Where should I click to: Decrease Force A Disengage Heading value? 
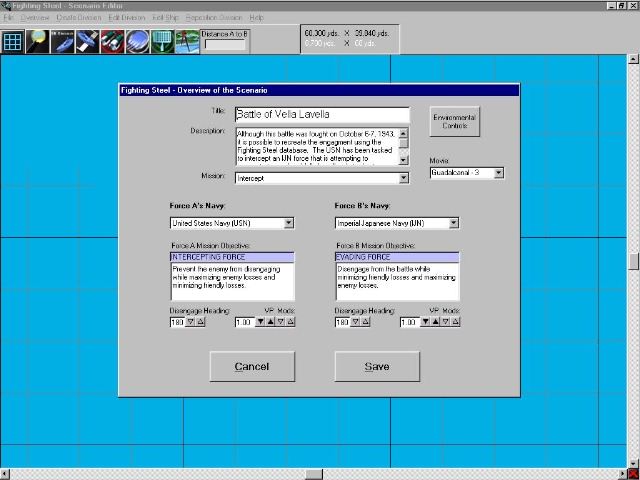pyautogui.click(x=191, y=322)
